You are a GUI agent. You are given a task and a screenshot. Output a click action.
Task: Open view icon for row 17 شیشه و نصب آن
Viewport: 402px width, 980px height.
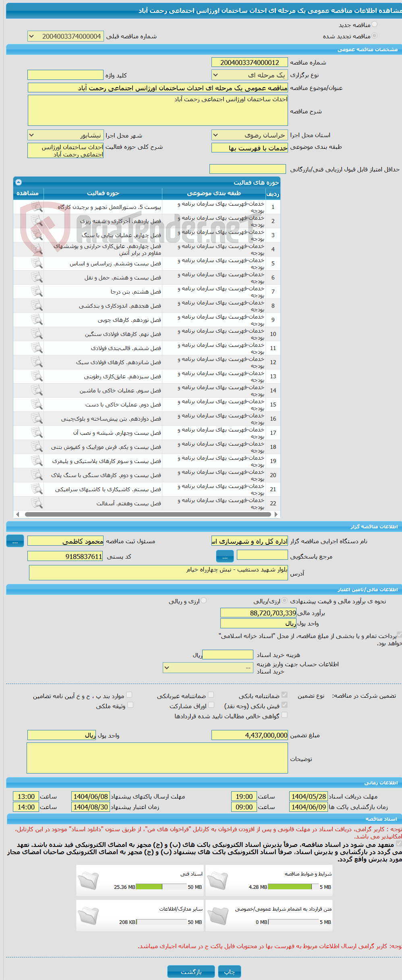(37, 433)
